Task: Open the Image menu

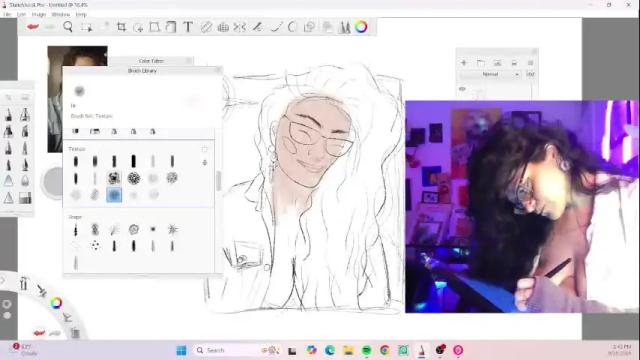Action: click(39, 14)
